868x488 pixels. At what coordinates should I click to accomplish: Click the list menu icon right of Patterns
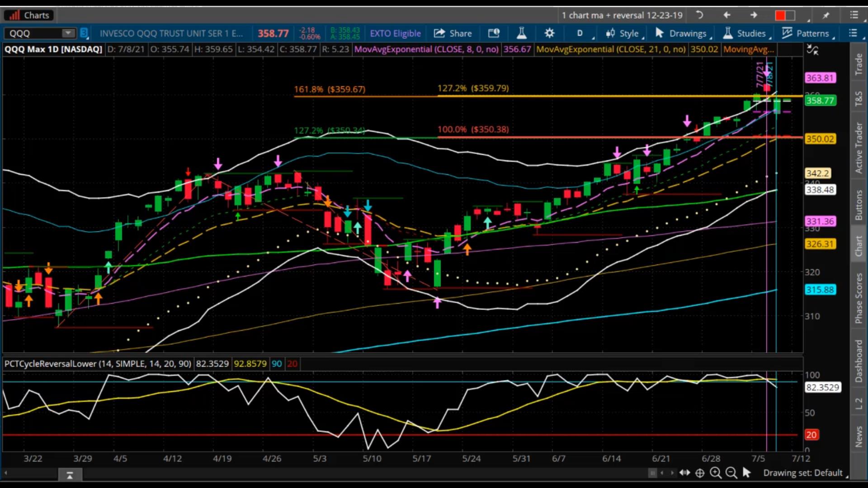pyautogui.click(x=853, y=33)
